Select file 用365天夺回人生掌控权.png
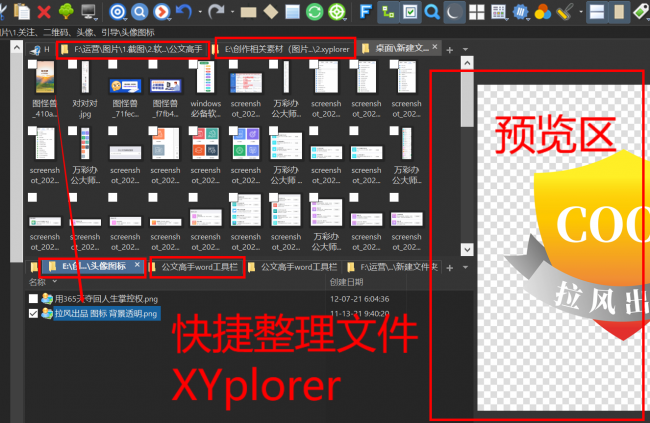 [x=106, y=299]
